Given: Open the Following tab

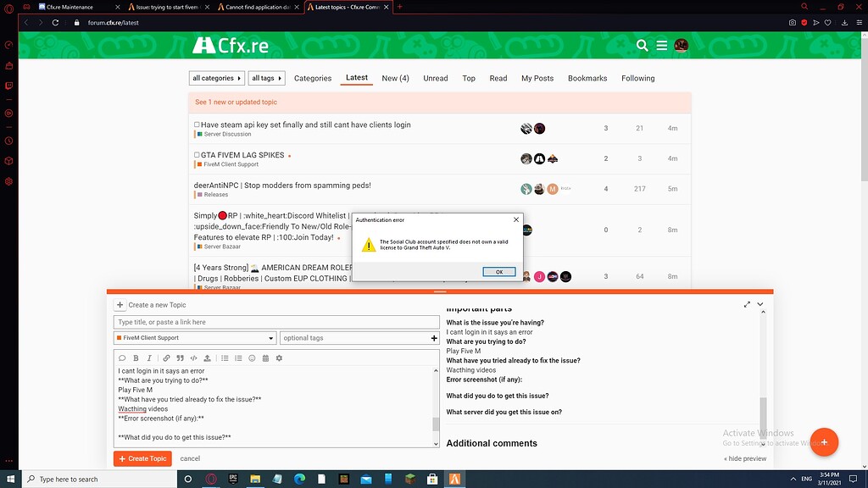Looking at the screenshot, I should point(637,78).
